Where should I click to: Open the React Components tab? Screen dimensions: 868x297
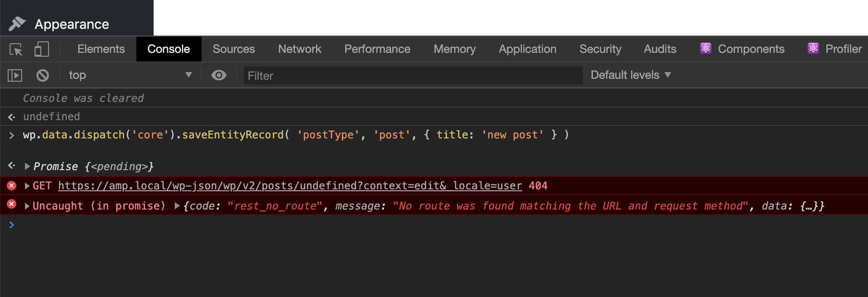pyautogui.click(x=742, y=49)
